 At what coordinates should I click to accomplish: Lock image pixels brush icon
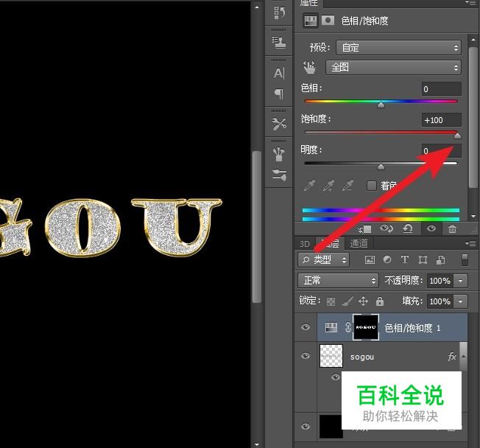347,301
